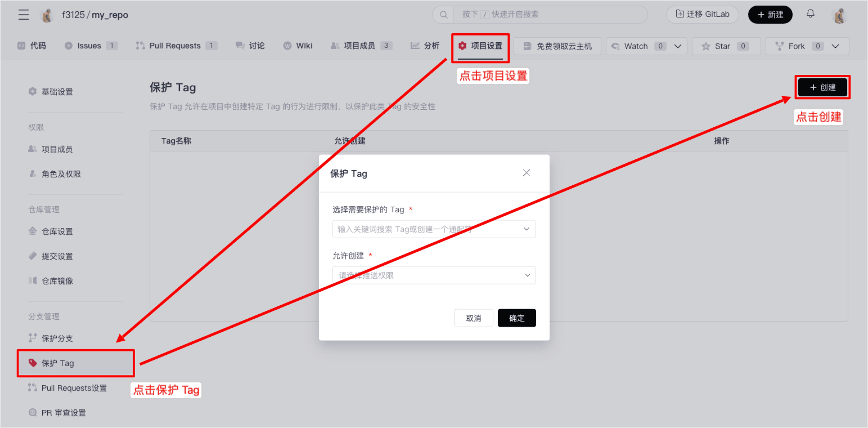The height and width of the screenshot is (428, 868).
Task: Click the 新建 button
Action: point(770,15)
